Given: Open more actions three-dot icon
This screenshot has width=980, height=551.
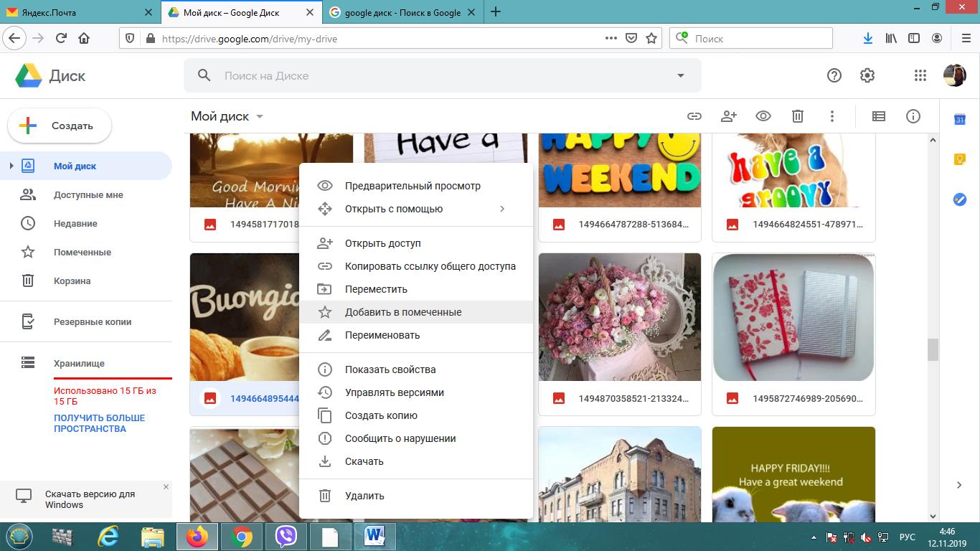Looking at the screenshot, I should pyautogui.click(x=832, y=116).
